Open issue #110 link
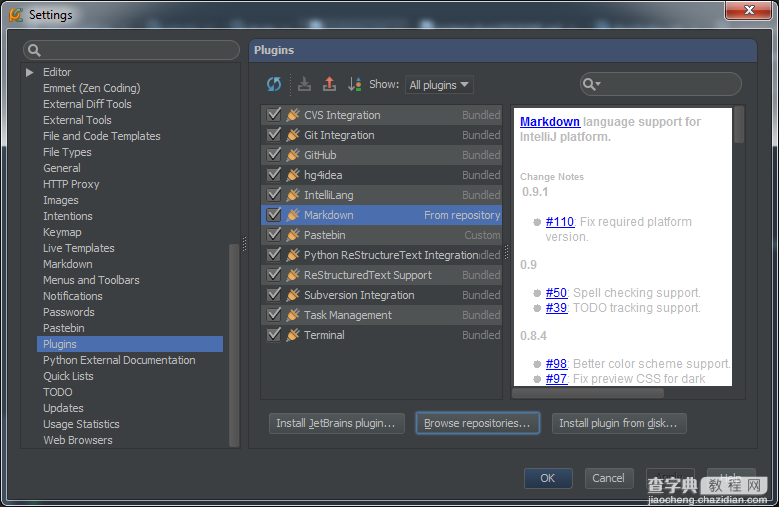This screenshot has width=779, height=507. [559, 221]
